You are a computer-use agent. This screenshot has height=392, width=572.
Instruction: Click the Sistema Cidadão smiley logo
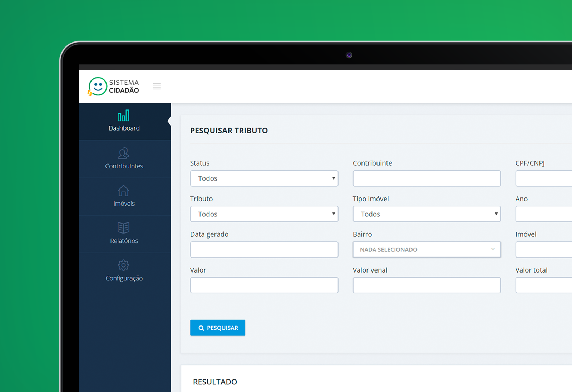tap(98, 87)
